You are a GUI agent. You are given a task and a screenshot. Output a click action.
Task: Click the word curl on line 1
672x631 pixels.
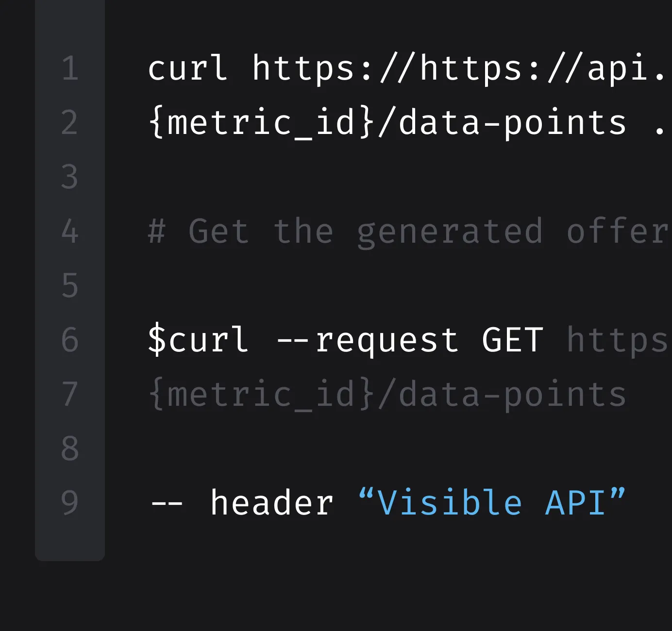pyautogui.click(x=187, y=68)
